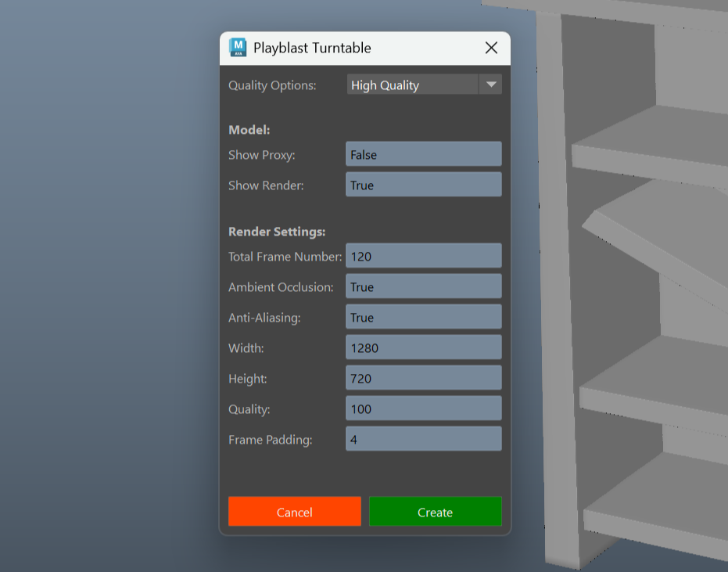Image resolution: width=728 pixels, height=572 pixels.
Task: Focus the Total Frame Number field
Action: point(423,256)
